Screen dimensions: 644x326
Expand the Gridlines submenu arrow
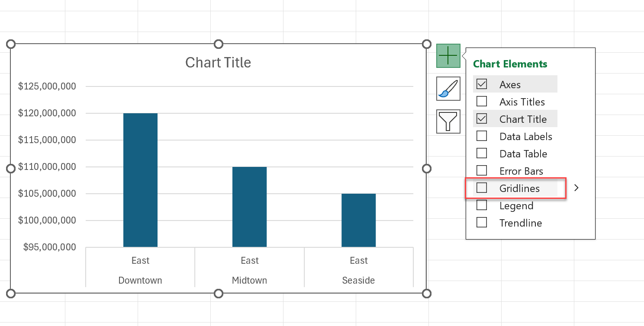tap(576, 188)
